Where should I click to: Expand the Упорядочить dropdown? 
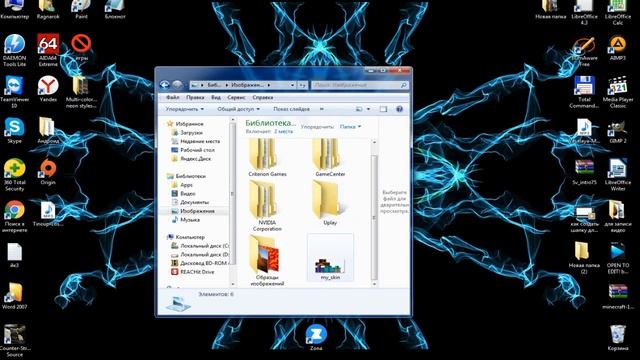[x=184, y=109]
